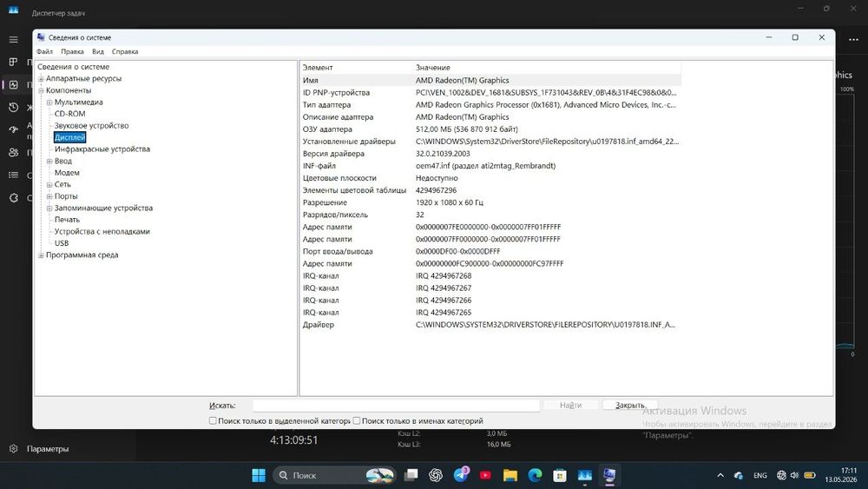Select the Модем tree item
This screenshot has width=868, height=489.
pos(67,173)
